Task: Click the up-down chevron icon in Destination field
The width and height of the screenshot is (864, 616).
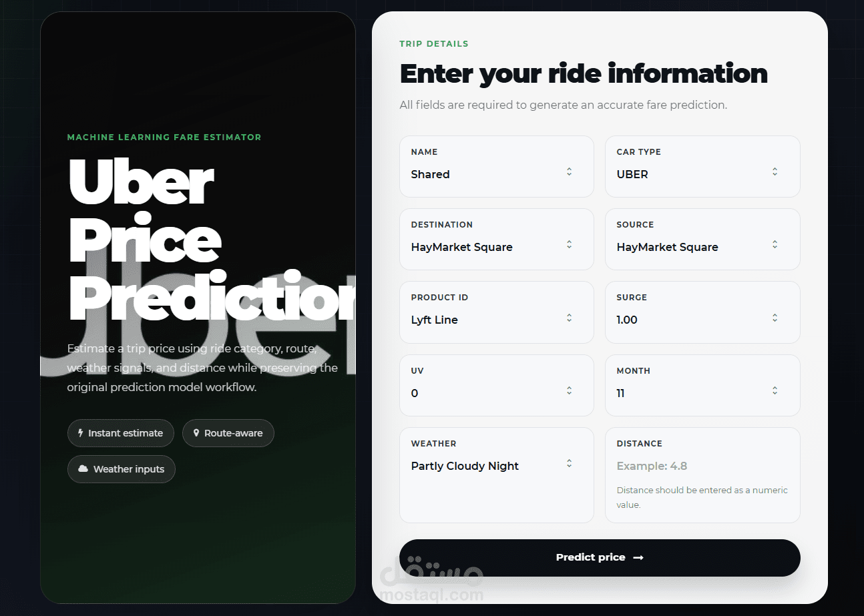Action: point(570,245)
